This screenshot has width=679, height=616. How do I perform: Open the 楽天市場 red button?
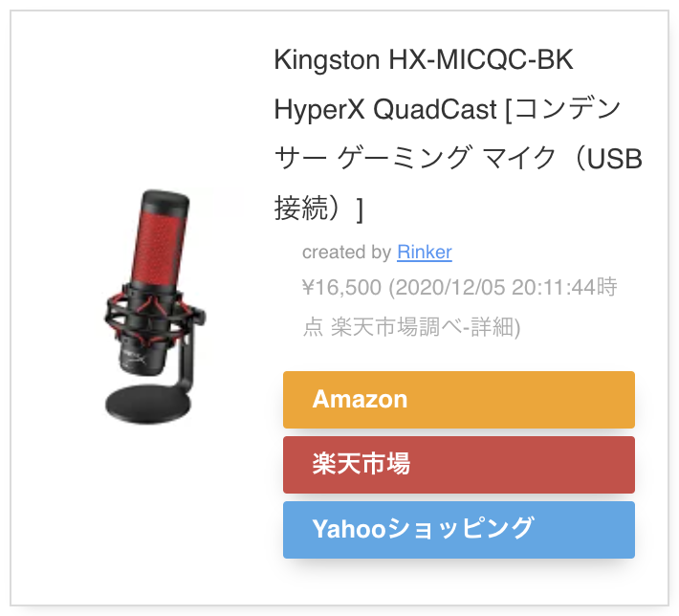click(459, 465)
